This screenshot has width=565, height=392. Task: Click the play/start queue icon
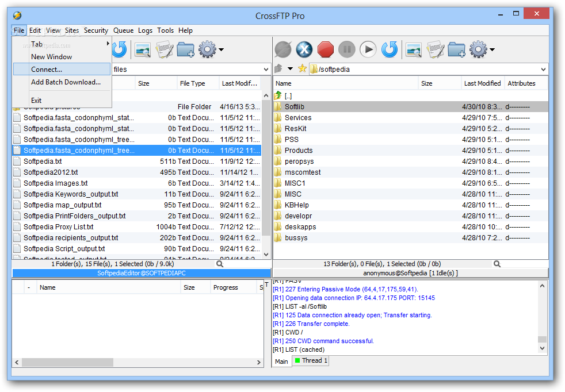pos(368,49)
